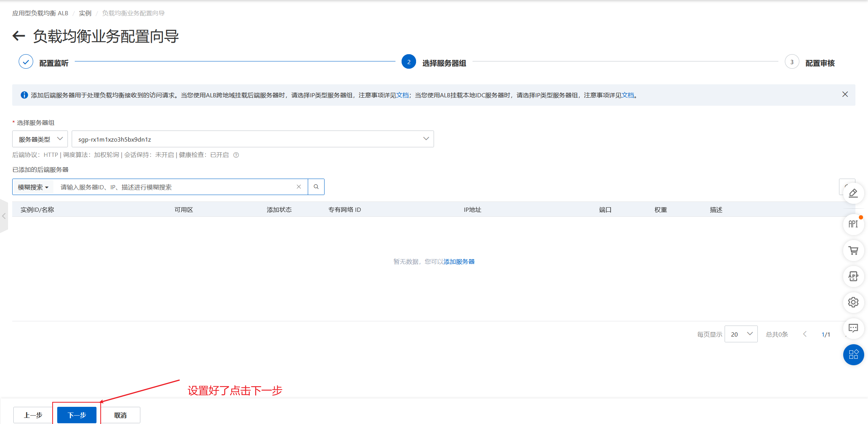The image size is (868, 424).
Task: Click the pencil edit floating icon
Action: tap(853, 193)
